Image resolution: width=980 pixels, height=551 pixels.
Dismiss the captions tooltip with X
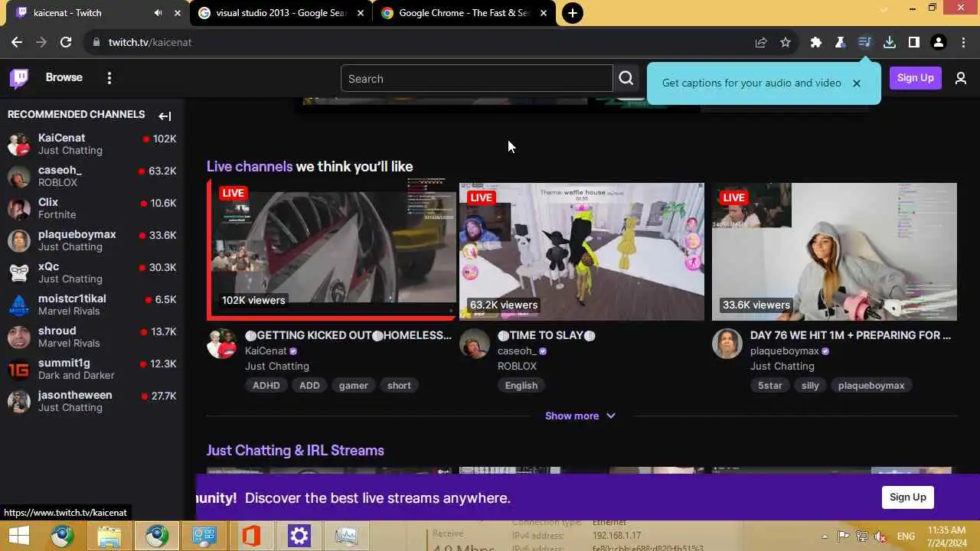point(857,83)
